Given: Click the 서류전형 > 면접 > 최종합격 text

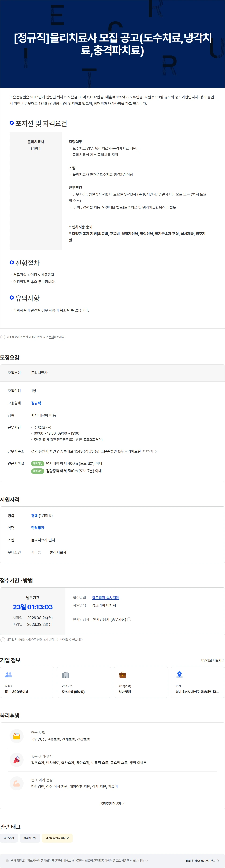Looking at the screenshot, I should point(34,275).
